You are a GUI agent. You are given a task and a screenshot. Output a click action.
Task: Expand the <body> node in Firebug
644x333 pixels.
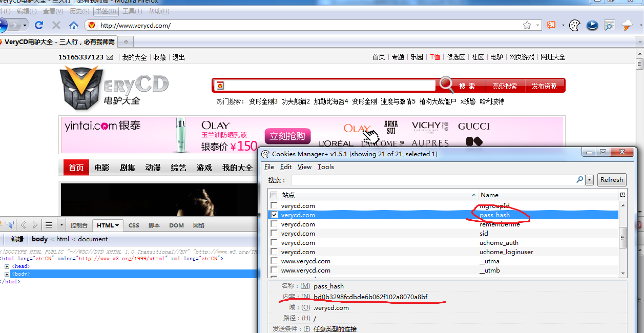click(x=7, y=274)
